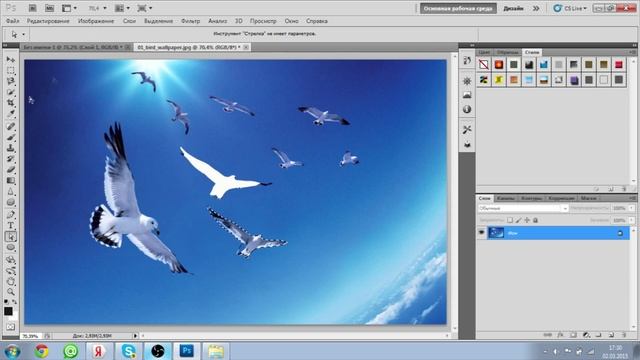Select the Zoom magnifier tool
640x360 pixels.
(x=11, y=292)
